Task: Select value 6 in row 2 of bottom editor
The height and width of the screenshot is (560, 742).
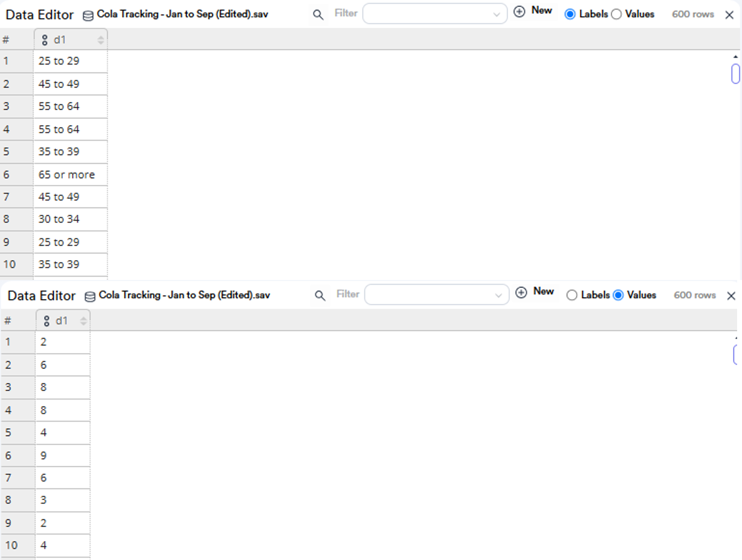Action: click(x=63, y=365)
